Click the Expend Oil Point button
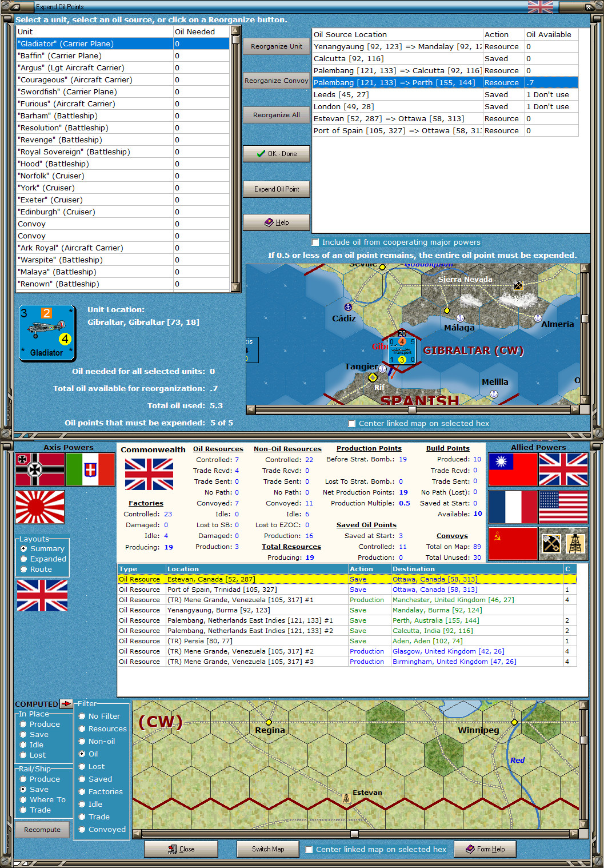Screen dimensions: 604x868 277,189
